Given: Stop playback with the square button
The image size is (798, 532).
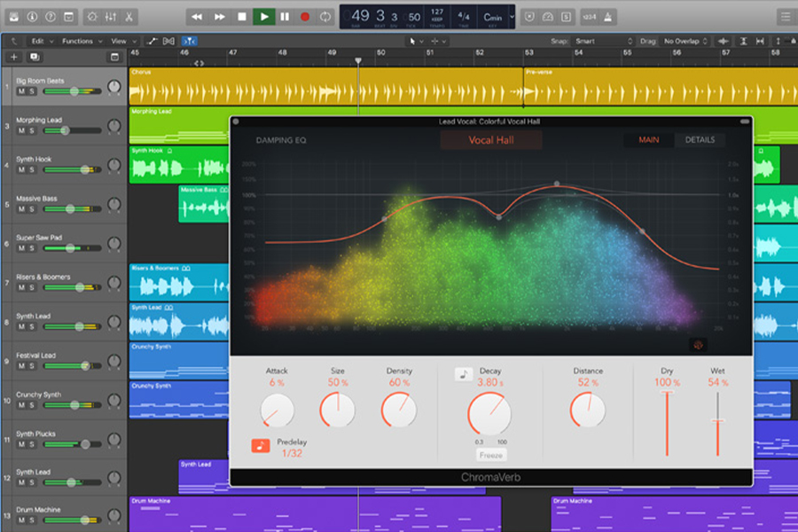Looking at the screenshot, I should [x=242, y=17].
